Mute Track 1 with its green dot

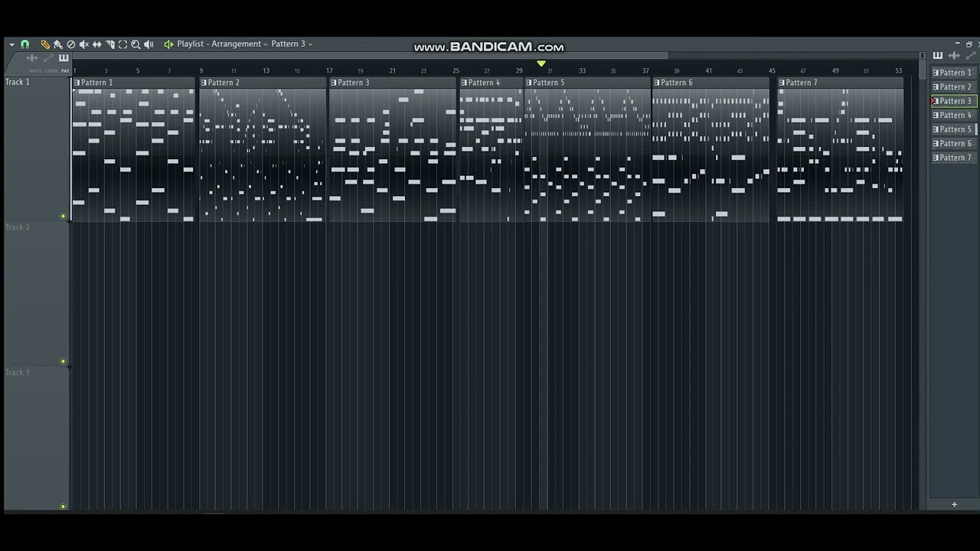point(63,216)
